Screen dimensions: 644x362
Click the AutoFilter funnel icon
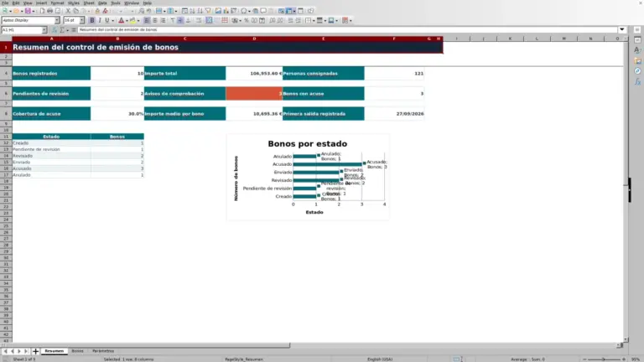[208, 11]
